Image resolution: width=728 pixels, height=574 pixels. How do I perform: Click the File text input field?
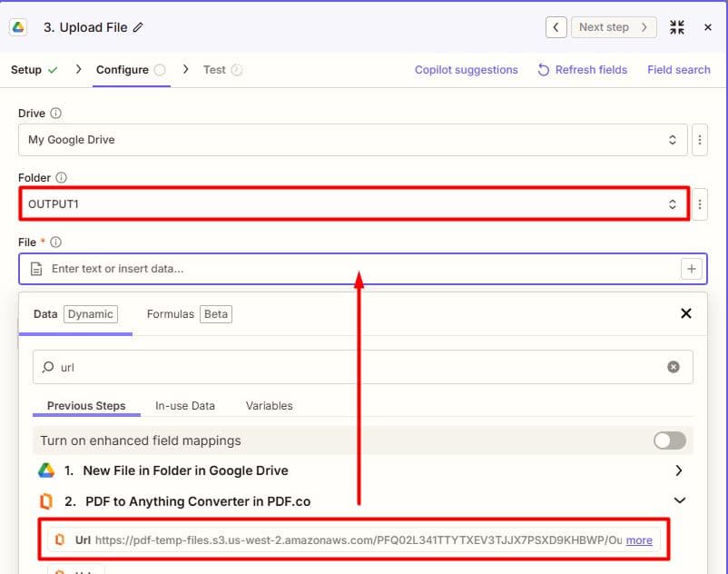click(362, 269)
